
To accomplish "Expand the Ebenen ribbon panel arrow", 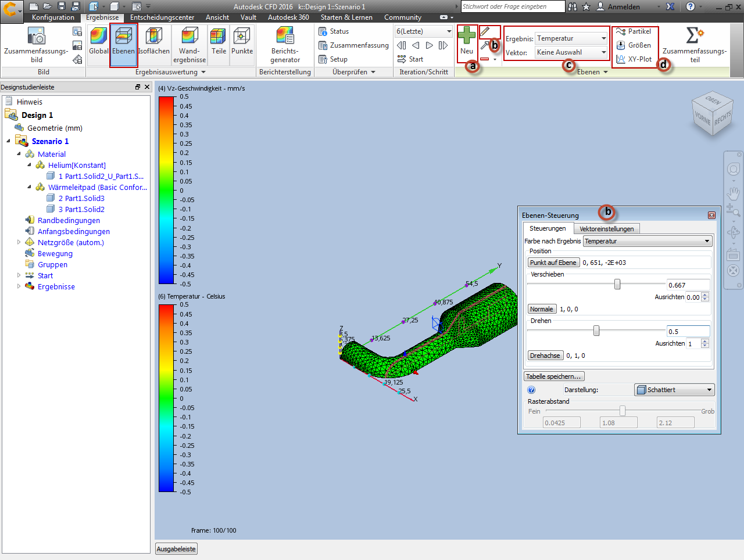I will tap(606, 72).
